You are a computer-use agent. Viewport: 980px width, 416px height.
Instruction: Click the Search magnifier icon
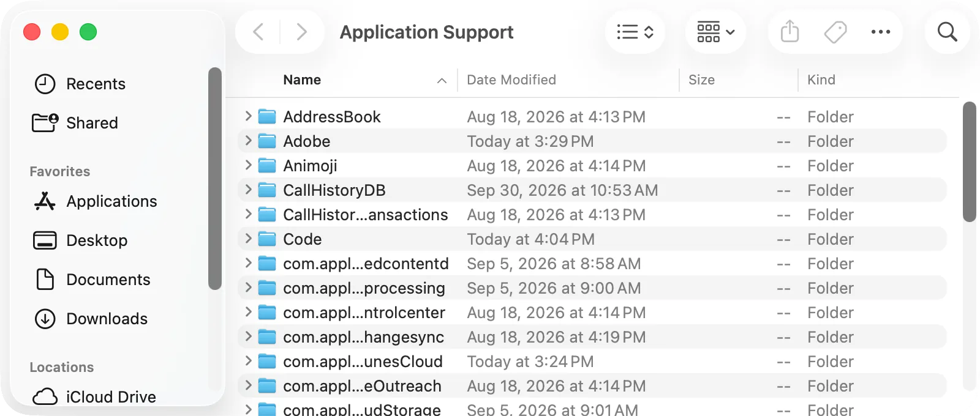click(x=948, y=32)
